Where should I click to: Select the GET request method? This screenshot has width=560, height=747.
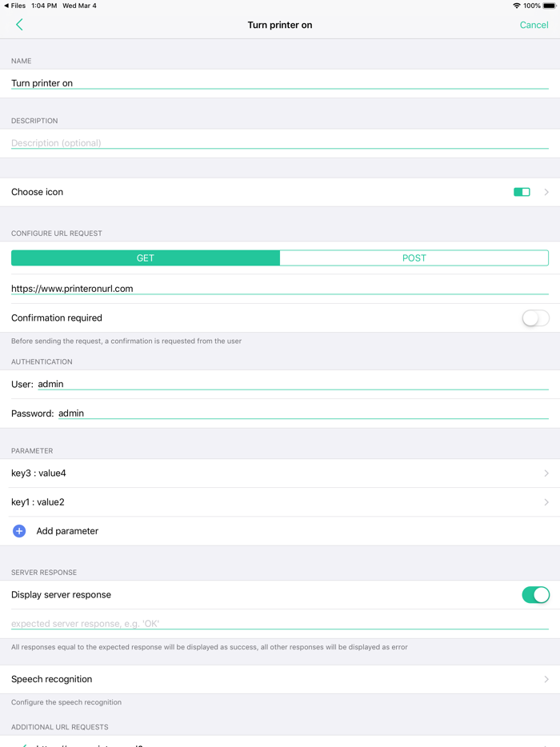[x=145, y=258]
